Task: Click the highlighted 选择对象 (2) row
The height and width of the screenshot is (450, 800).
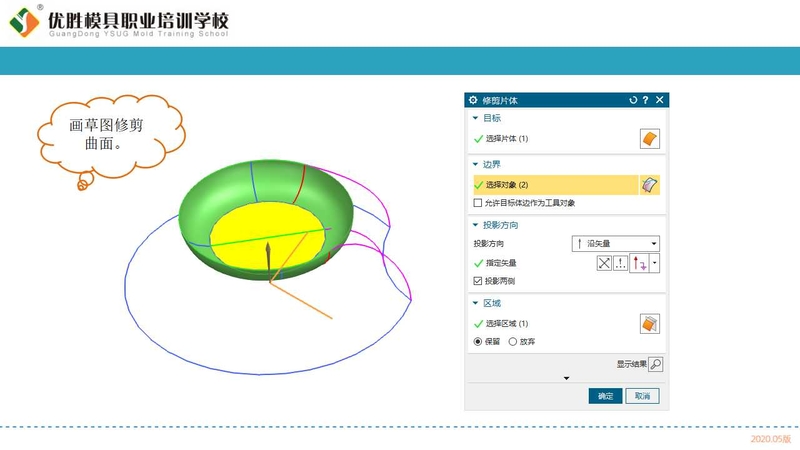Action: click(556, 185)
